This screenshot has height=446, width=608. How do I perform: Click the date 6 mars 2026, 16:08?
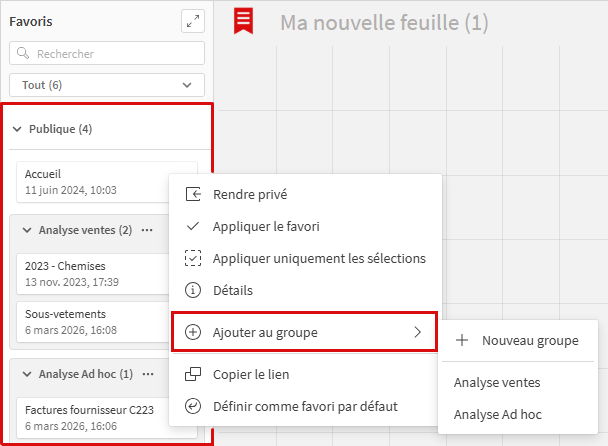71,330
